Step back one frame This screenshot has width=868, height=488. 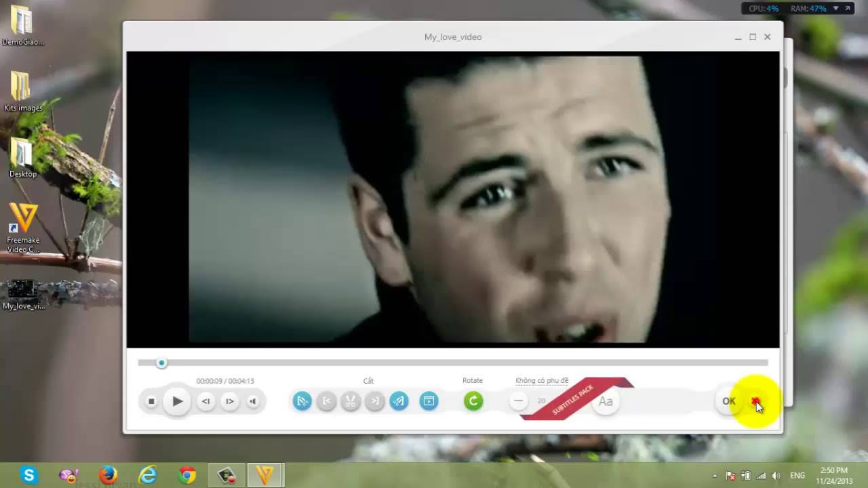pos(205,401)
